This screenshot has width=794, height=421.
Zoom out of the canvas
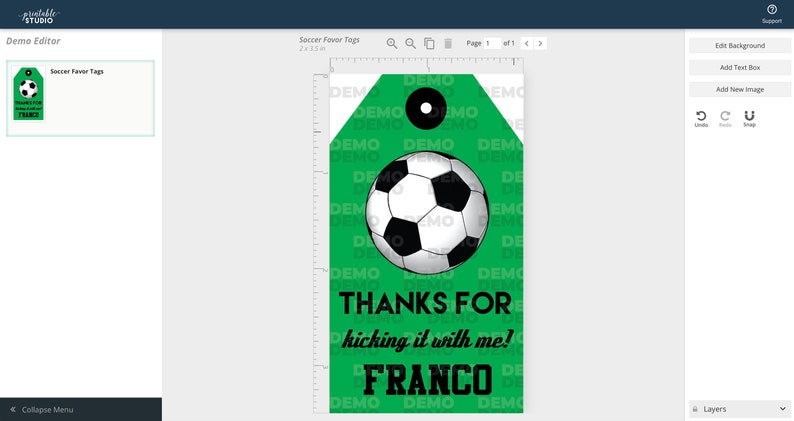coord(410,44)
